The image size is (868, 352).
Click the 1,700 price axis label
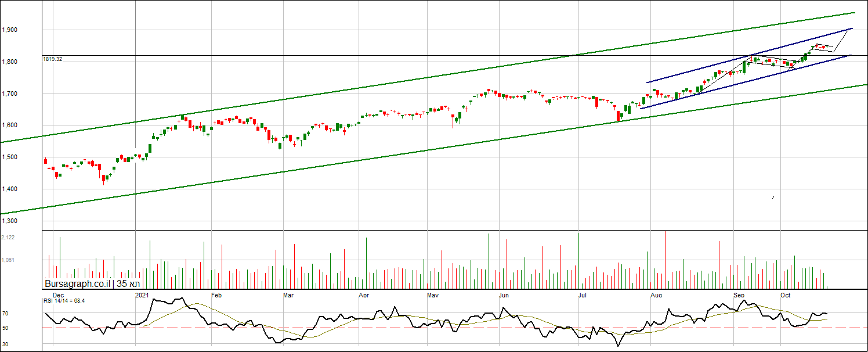tap(9, 94)
